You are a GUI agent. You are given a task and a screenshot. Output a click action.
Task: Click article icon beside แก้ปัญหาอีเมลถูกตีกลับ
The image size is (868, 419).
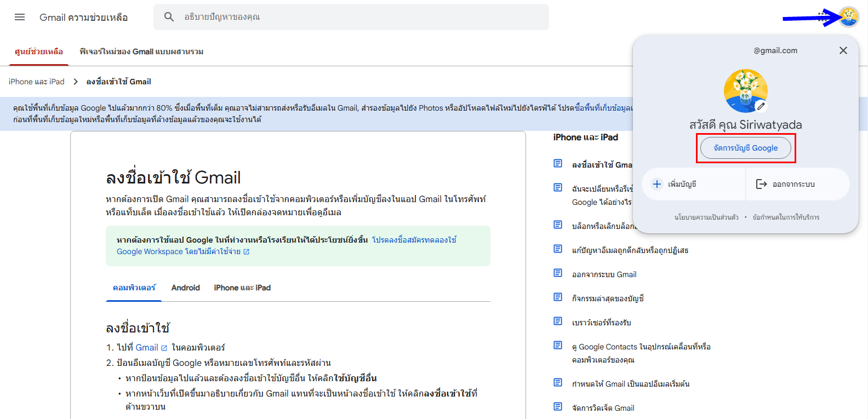coord(558,249)
